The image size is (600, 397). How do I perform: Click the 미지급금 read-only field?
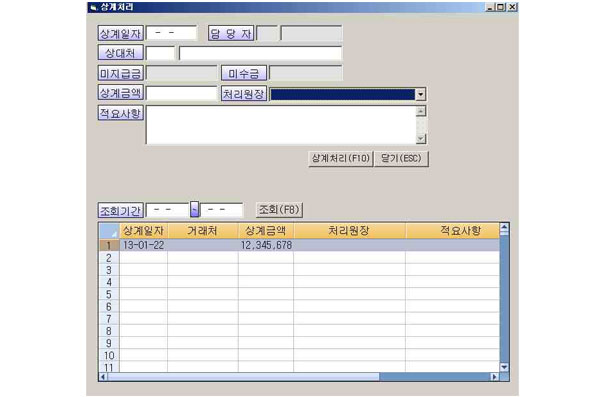(x=181, y=73)
